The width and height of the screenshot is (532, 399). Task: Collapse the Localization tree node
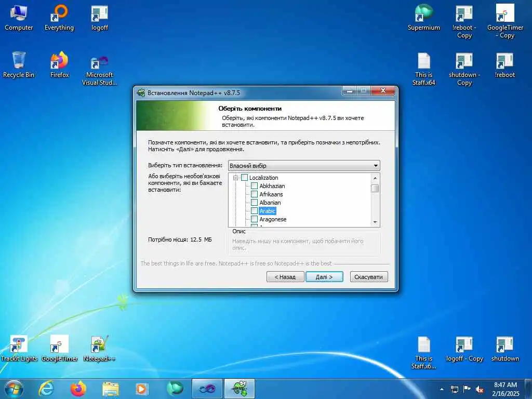click(x=235, y=178)
